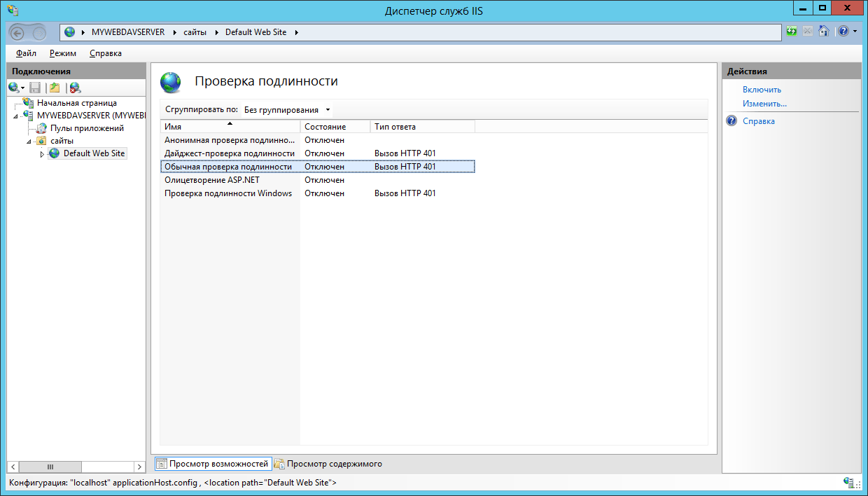Click the Включить action link

click(762, 90)
